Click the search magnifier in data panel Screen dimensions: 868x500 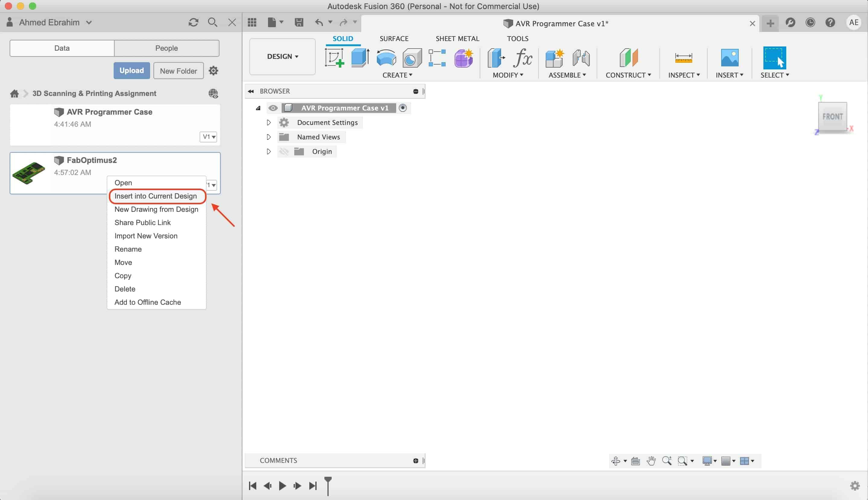212,22
